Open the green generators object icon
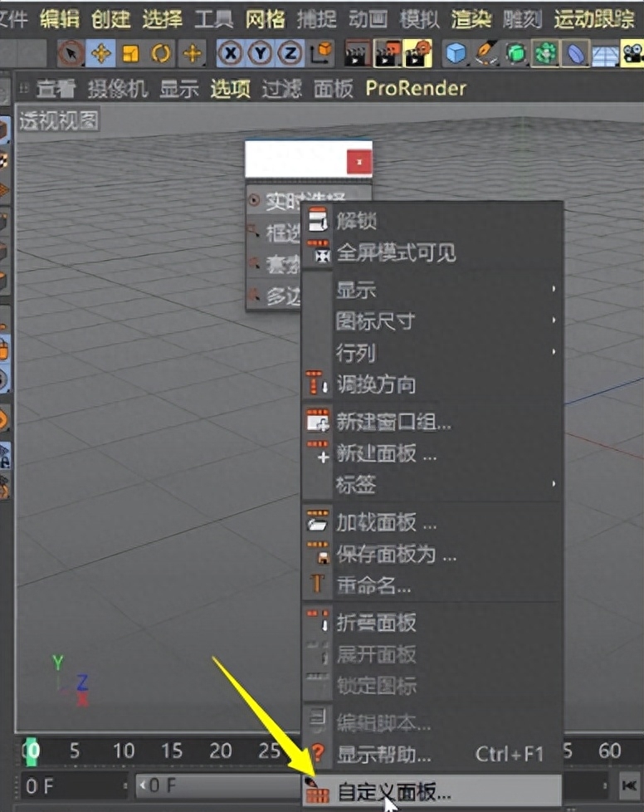644x812 pixels. click(x=515, y=53)
